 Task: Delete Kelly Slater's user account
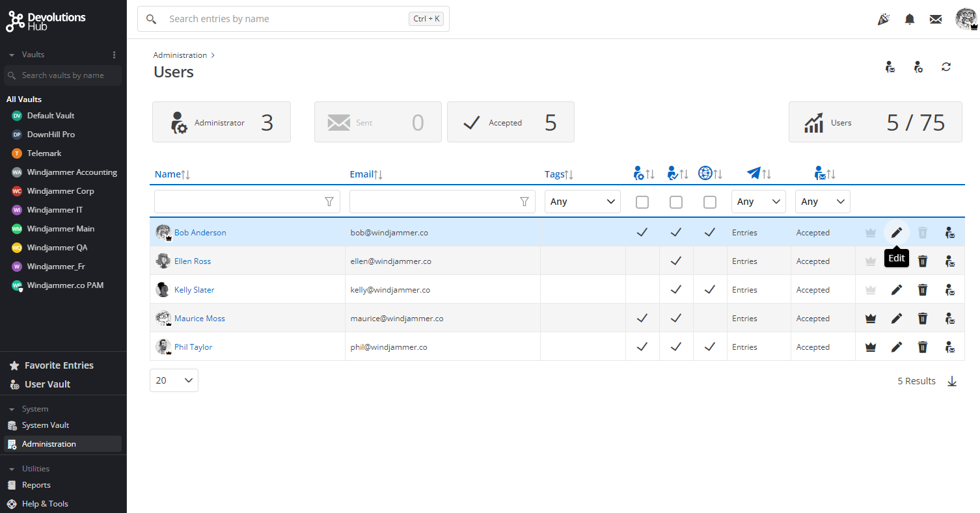[923, 290]
